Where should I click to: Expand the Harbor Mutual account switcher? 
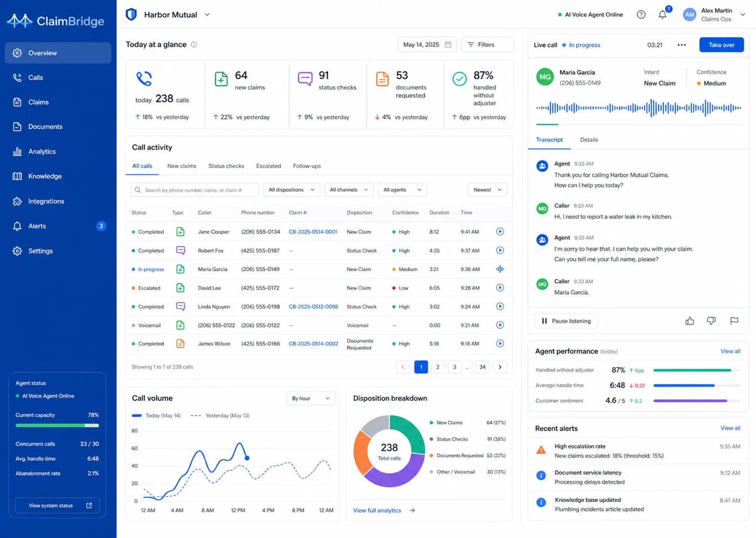coord(207,15)
